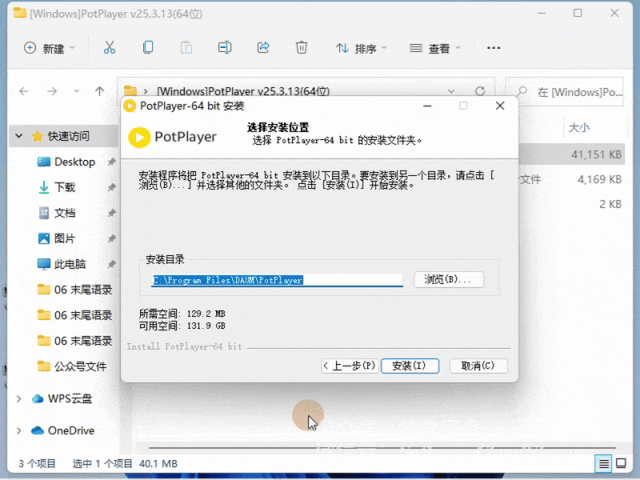
Task: Click 取消(C) to cancel installer
Action: coord(478,366)
